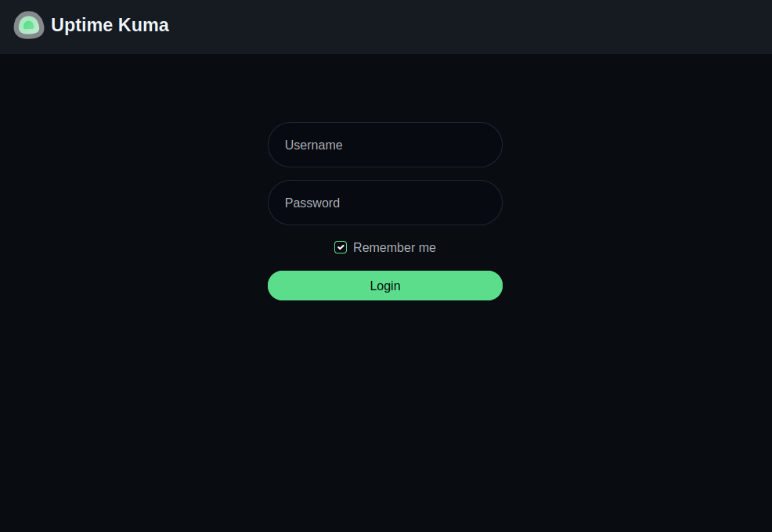Submit the form with the Login button
772x532 pixels.
tap(384, 286)
